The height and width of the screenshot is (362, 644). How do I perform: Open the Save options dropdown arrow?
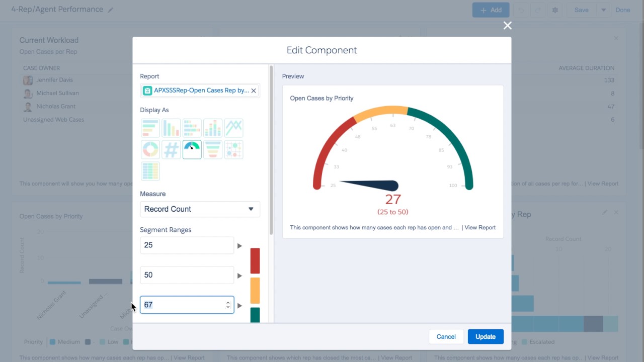[604, 10]
